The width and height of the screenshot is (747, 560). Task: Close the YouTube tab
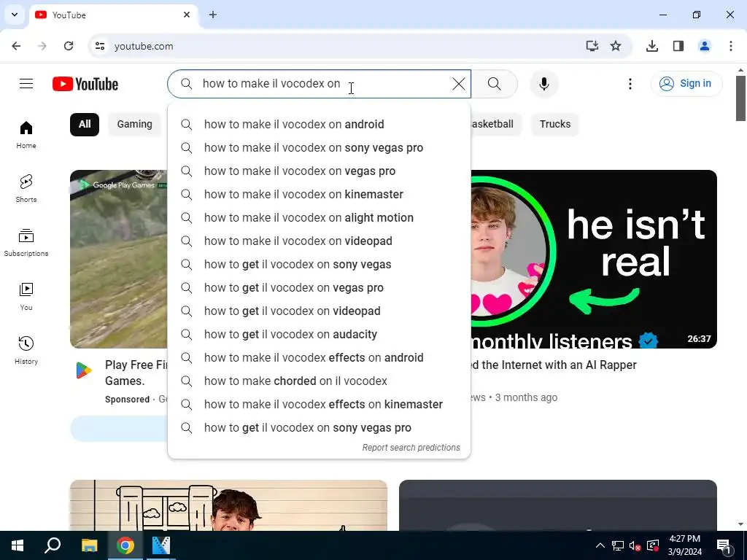187,15
